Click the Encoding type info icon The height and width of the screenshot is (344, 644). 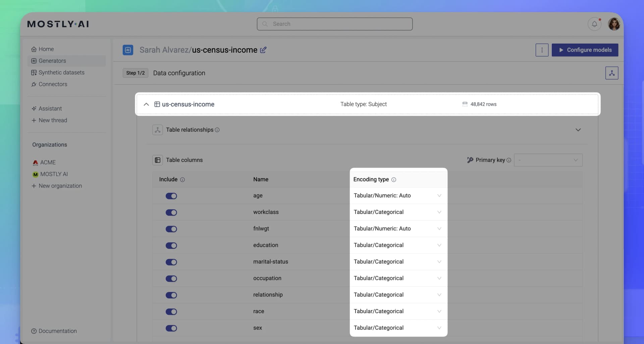click(x=394, y=179)
